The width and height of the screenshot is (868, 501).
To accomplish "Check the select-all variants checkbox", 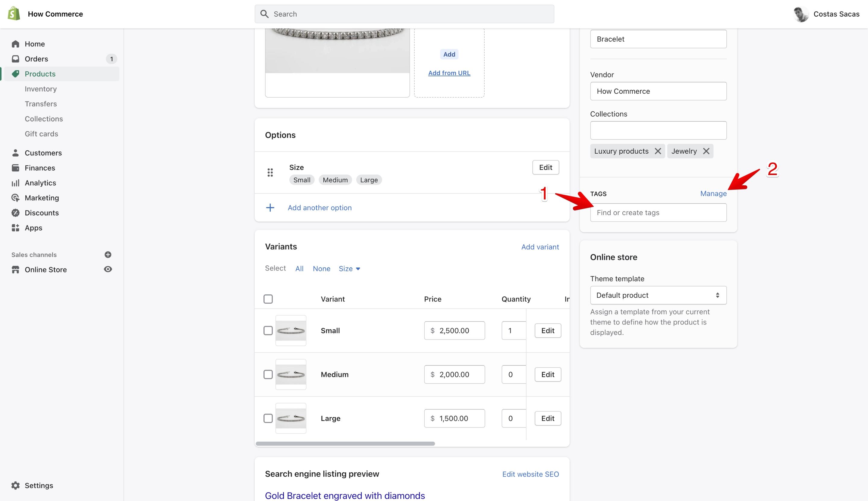I will tap(268, 299).
